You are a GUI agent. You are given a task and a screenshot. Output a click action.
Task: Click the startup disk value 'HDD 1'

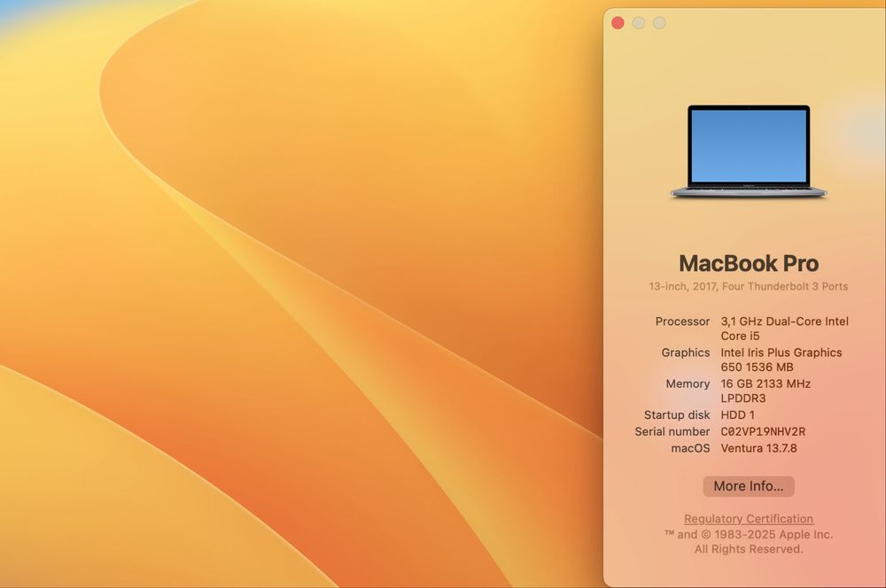tap(737, 414)
